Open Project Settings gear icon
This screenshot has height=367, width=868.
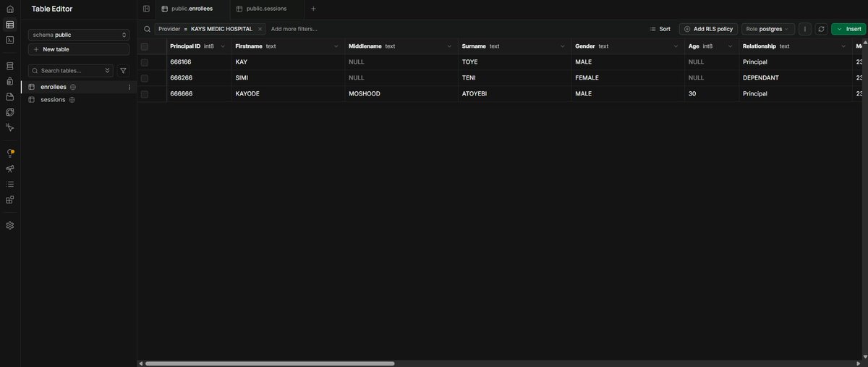(x=10, y=225)
